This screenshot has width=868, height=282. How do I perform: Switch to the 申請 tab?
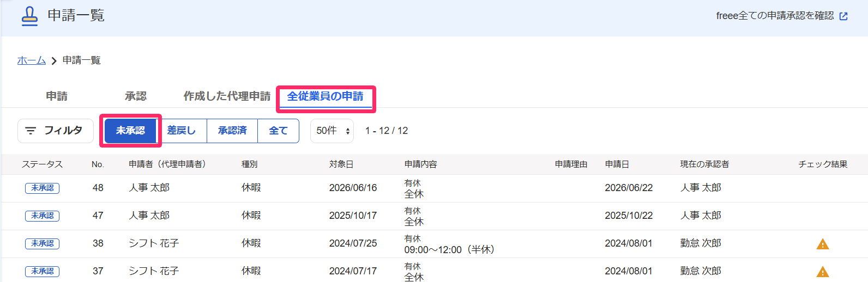click(57, 96)
